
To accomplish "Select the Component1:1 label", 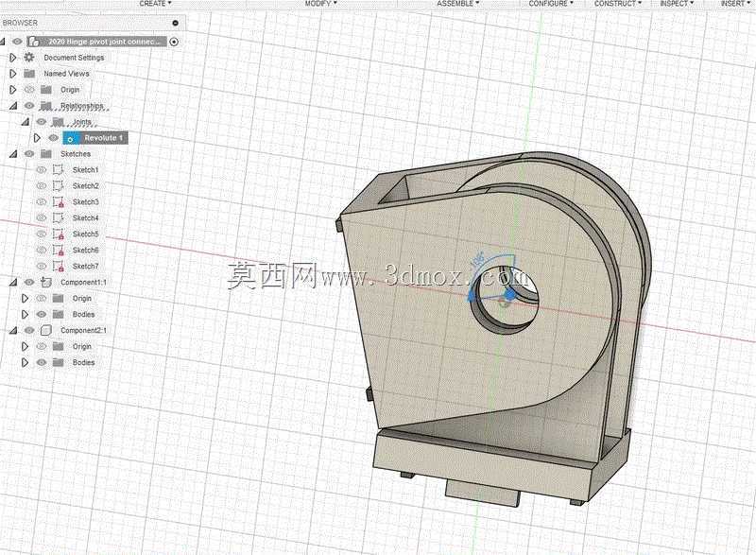I will (83, 282).
